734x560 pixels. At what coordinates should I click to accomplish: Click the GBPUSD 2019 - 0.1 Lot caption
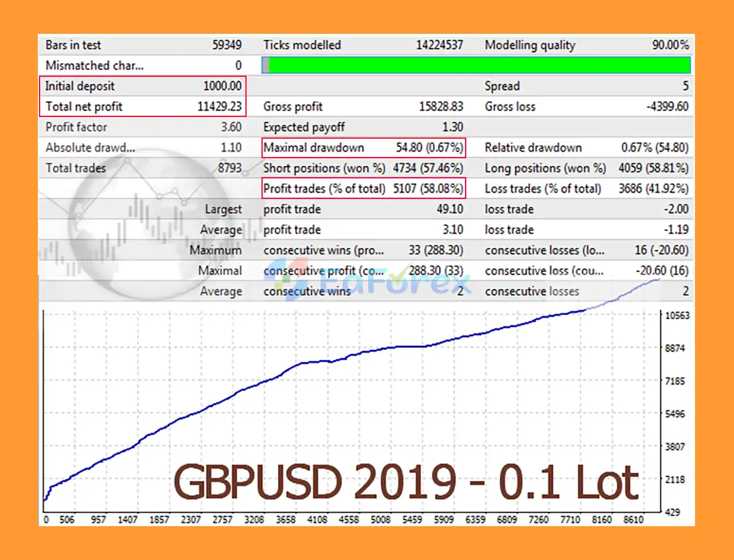[406, 482]
